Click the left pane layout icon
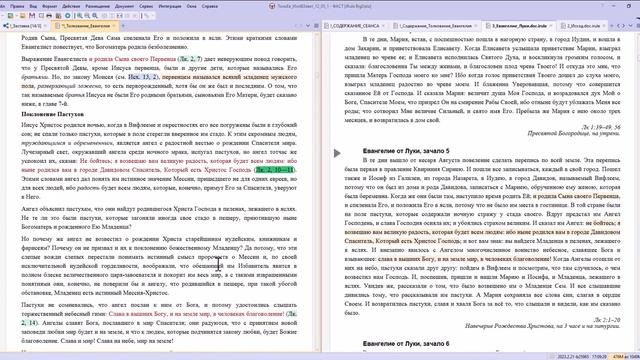Viewport: 640px width, 360px height. tap(316, 26)
